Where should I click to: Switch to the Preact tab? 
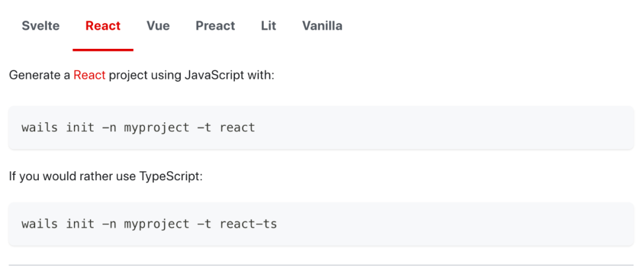[215, 26]
